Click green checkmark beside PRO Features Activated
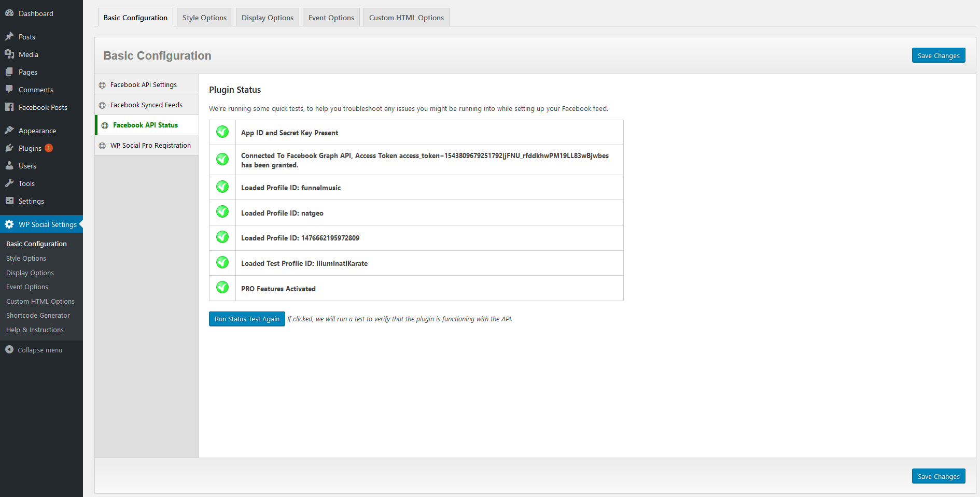This screenshot has height=497, width=980. point(222,288)
